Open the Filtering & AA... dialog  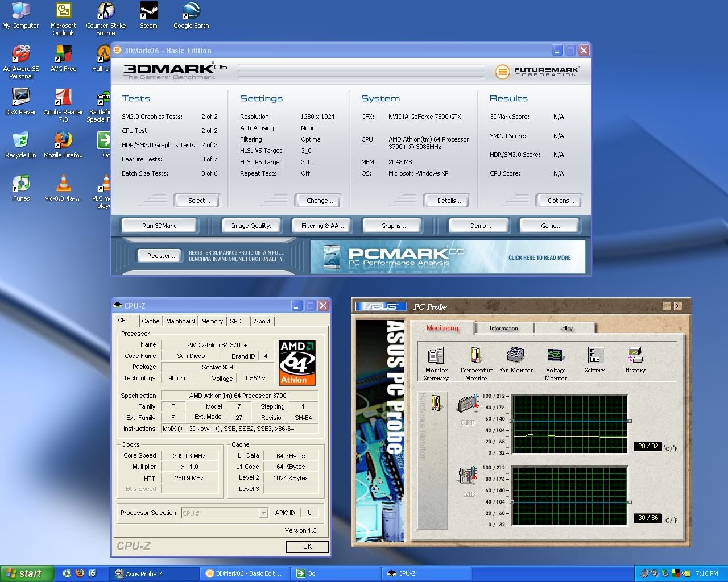click(322, 226)
